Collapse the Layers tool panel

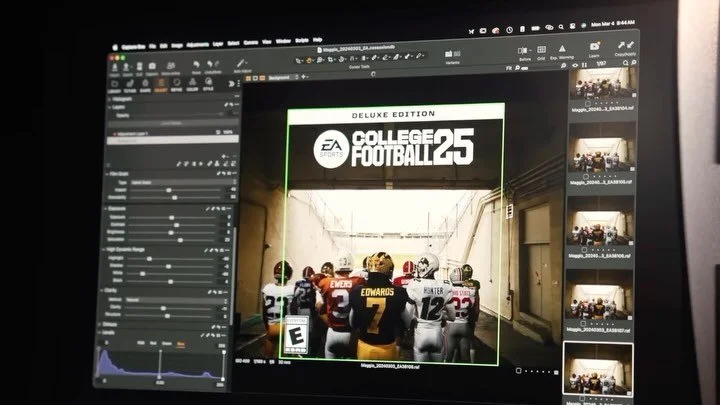point(110,107)
